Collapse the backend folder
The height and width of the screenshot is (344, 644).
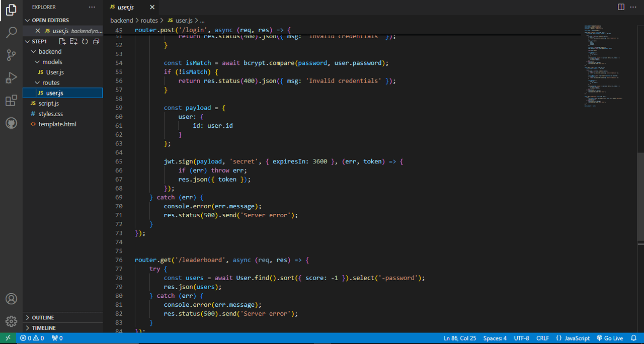click(x=50, y=51)
